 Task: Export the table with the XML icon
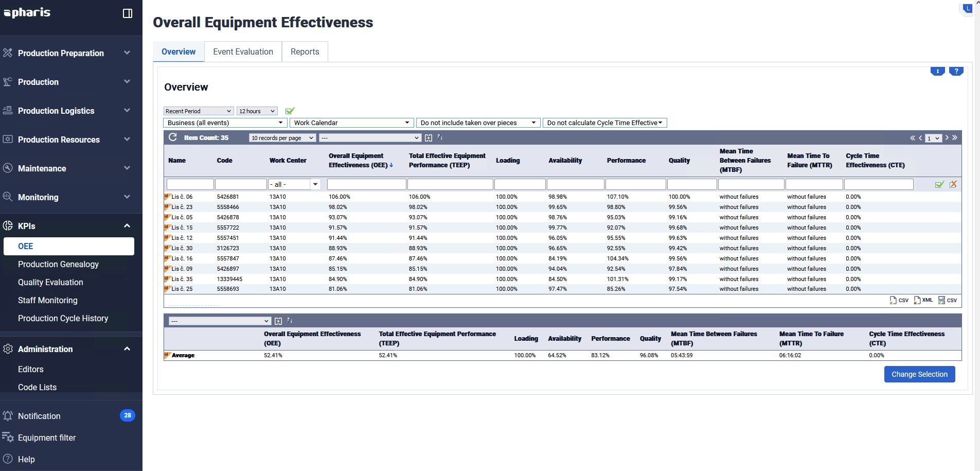923,300
